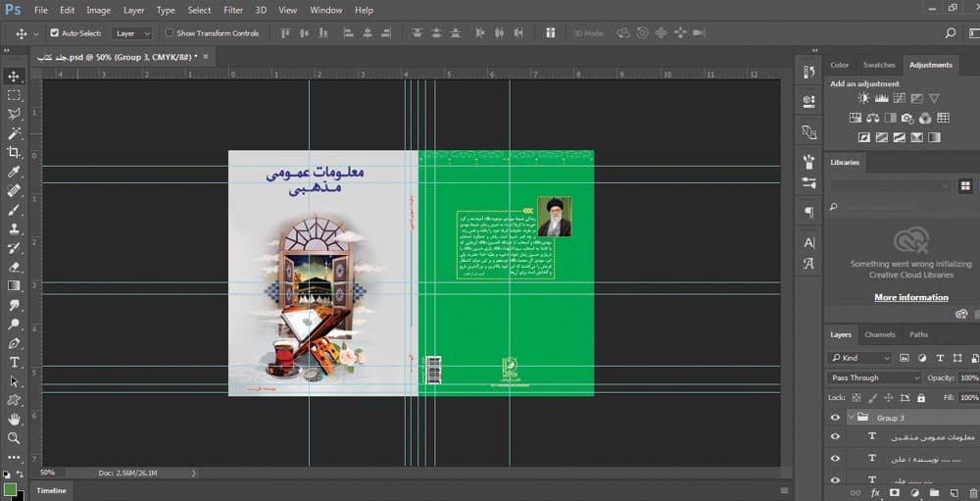
Task: Select the Eraser tool
Action: point(13,267)
